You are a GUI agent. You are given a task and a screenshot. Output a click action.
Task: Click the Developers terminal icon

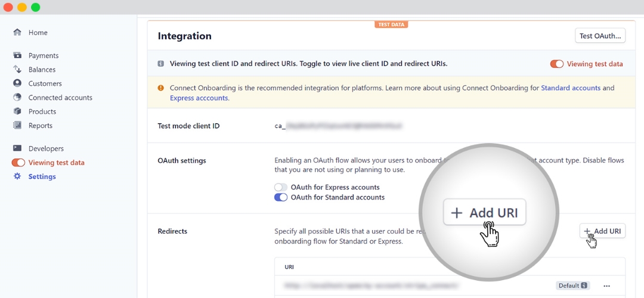tap(17, 148)
